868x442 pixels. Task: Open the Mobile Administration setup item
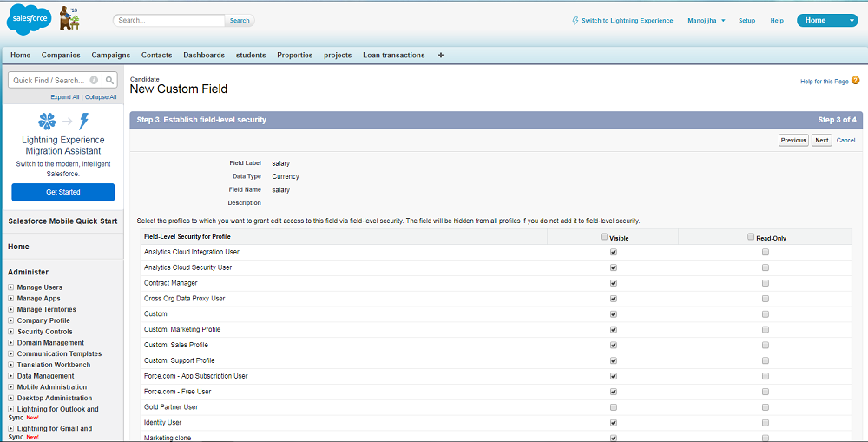pyautogui.click(x=52, y=387)
